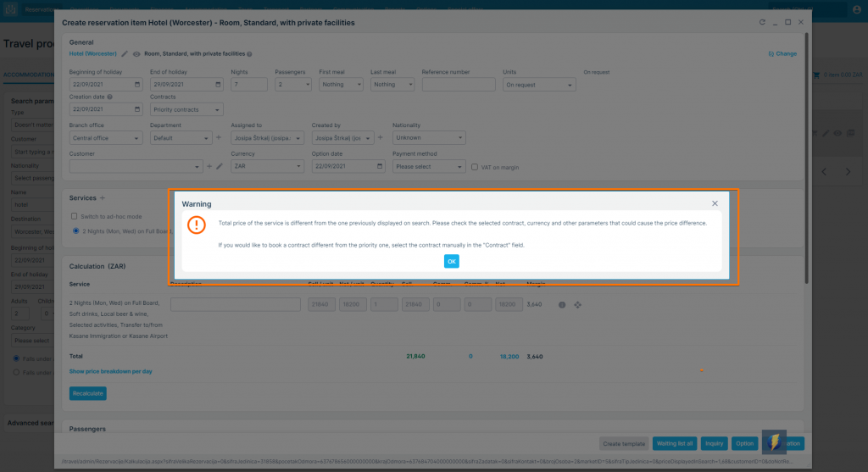Click the eye icon beside the hotel name
The height and width of the screenshot is (472, 868).
136,53
